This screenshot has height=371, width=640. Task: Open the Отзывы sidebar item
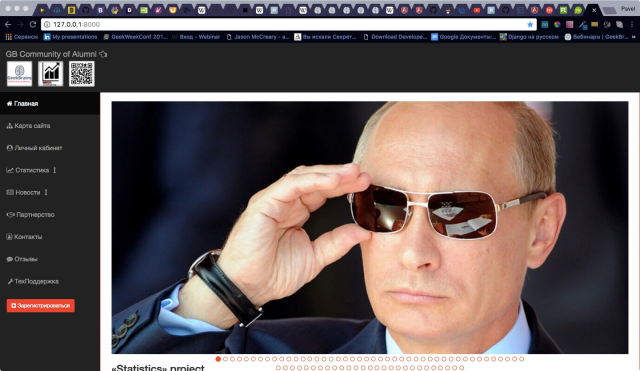pyautogui.click(x=49, y=259)
